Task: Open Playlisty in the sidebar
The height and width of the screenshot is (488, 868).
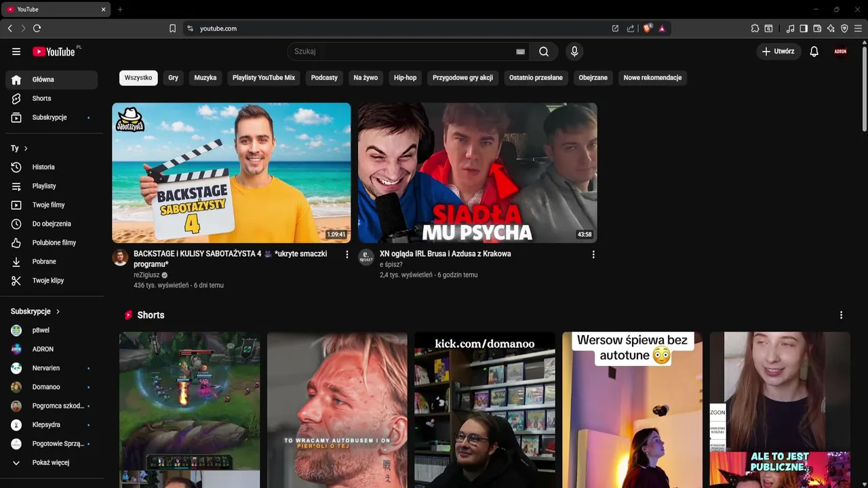Action: 52,186
